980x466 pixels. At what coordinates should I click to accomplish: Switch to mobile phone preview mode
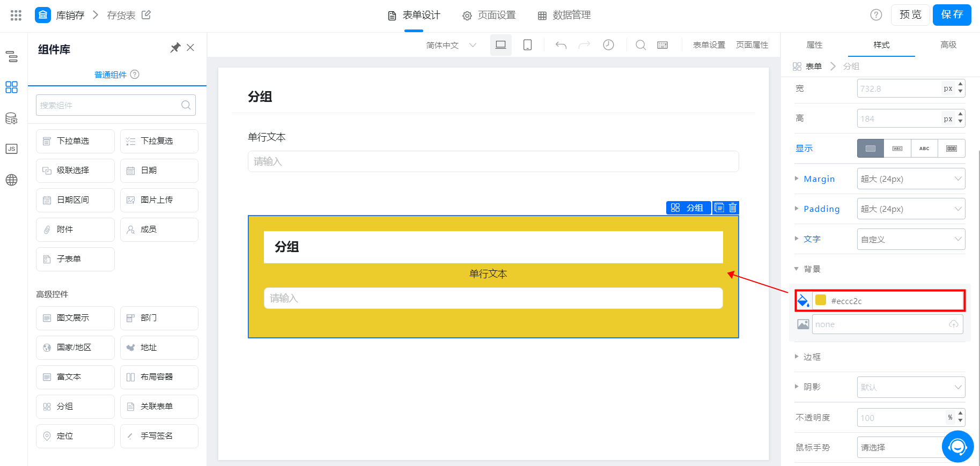(x=527, y=45)
